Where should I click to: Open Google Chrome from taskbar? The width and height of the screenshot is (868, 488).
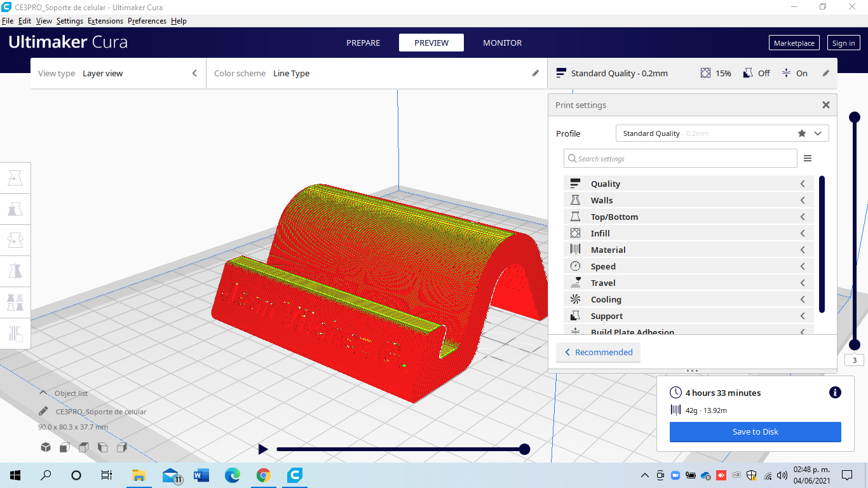[x=264, y=475]
